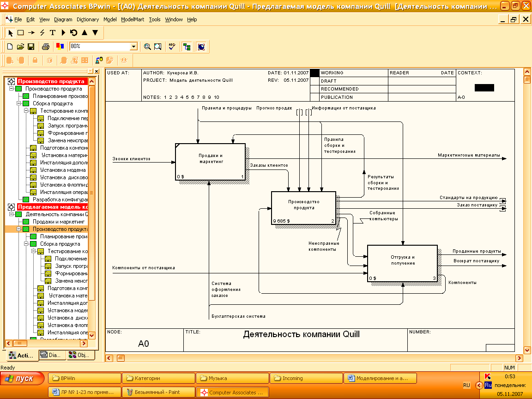This screenshot has height=399, width=532.
Task: Open the zoom percentage dropdown
Action: (133, 47)
